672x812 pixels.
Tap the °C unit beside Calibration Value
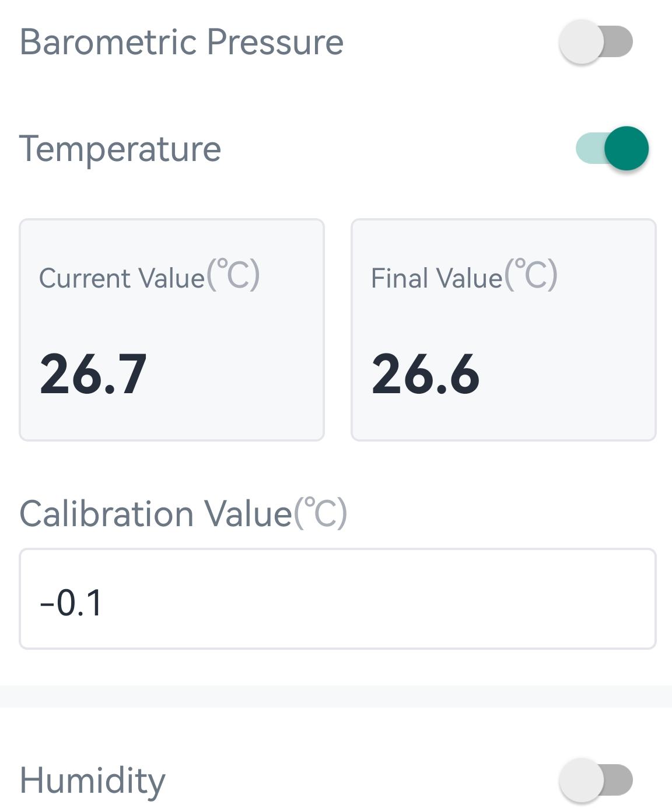click(x=320, y=513)
